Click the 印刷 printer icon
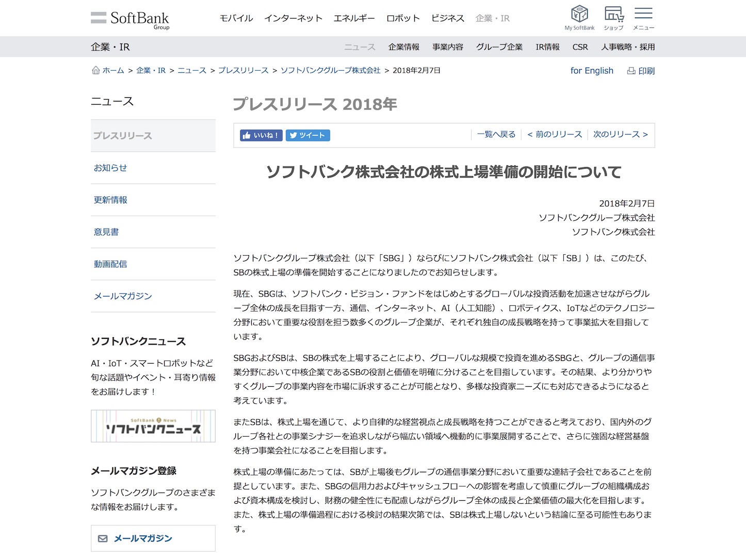Screen dimensions: 746x560 (631, 71)
